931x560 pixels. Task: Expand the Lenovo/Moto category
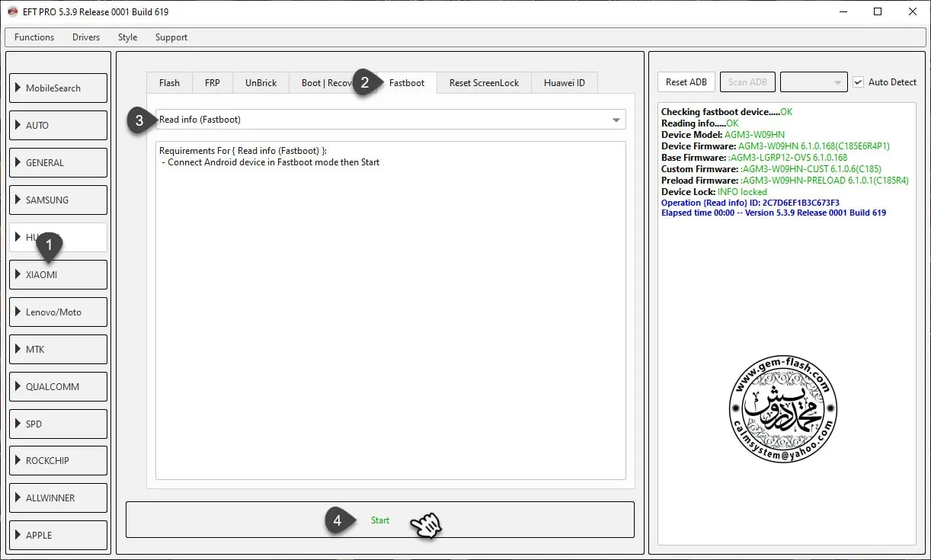click(x=58, y=312)
